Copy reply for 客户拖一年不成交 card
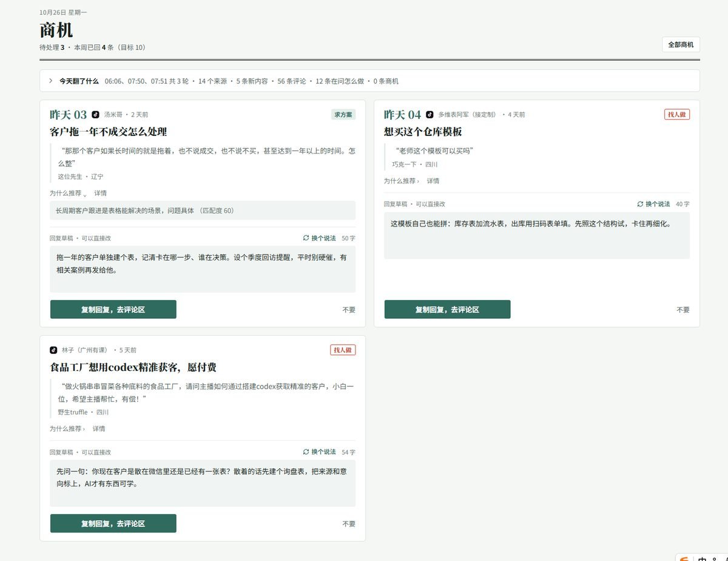Viewport: 728px width, 561px height. click(x=113, y=309)
